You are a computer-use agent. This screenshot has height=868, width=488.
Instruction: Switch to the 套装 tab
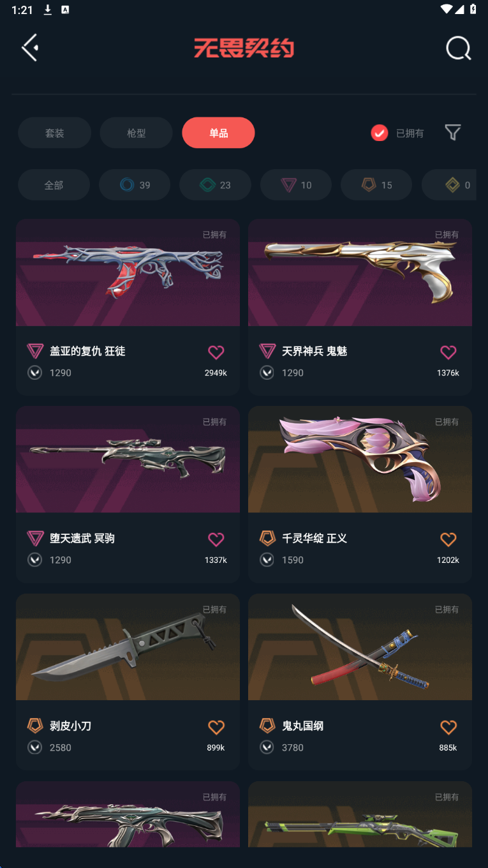tap(54, 133)
